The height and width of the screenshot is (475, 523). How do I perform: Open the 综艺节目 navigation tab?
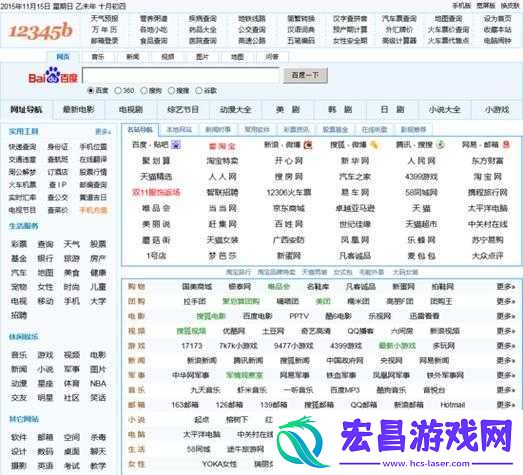[183, 109]
